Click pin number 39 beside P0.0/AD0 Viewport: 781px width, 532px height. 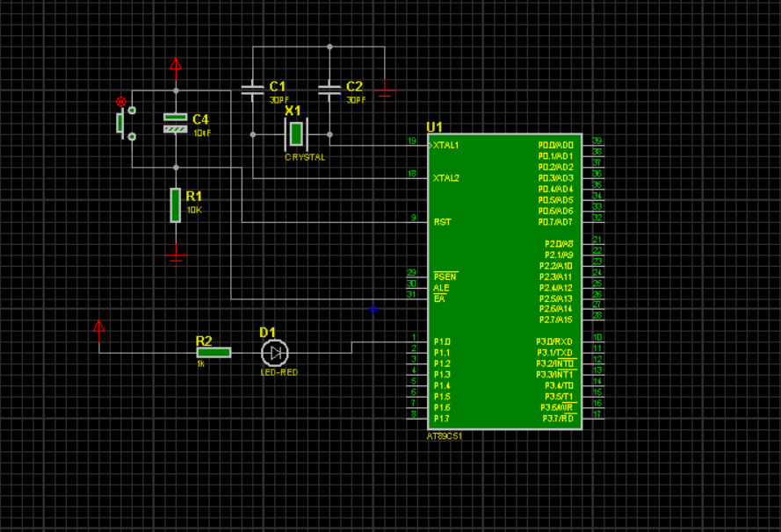pos(597,140)
